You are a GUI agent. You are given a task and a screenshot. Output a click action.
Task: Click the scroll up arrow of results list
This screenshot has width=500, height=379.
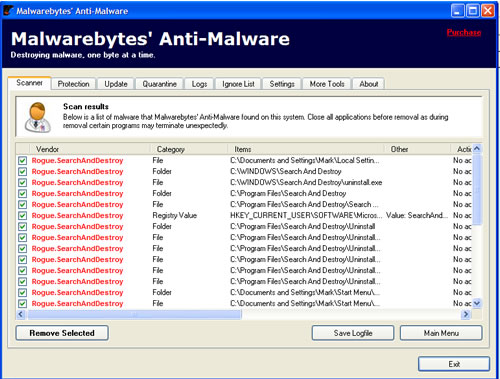tap(477, 149)
